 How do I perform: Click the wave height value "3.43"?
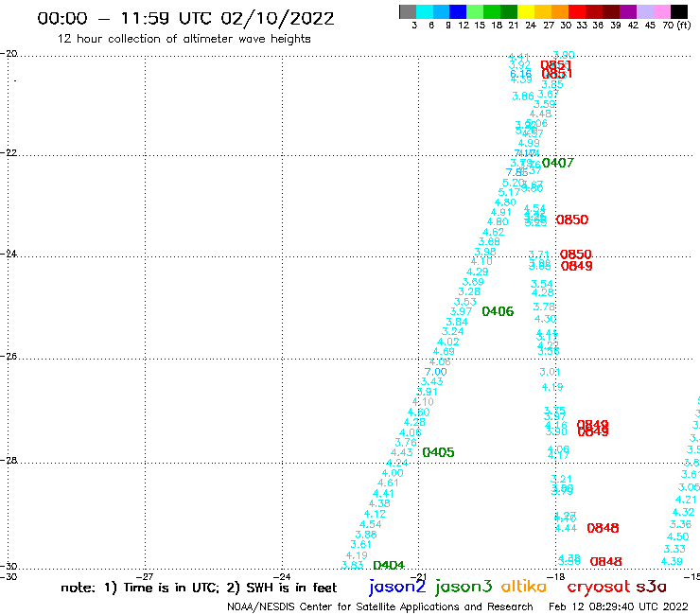431,382
